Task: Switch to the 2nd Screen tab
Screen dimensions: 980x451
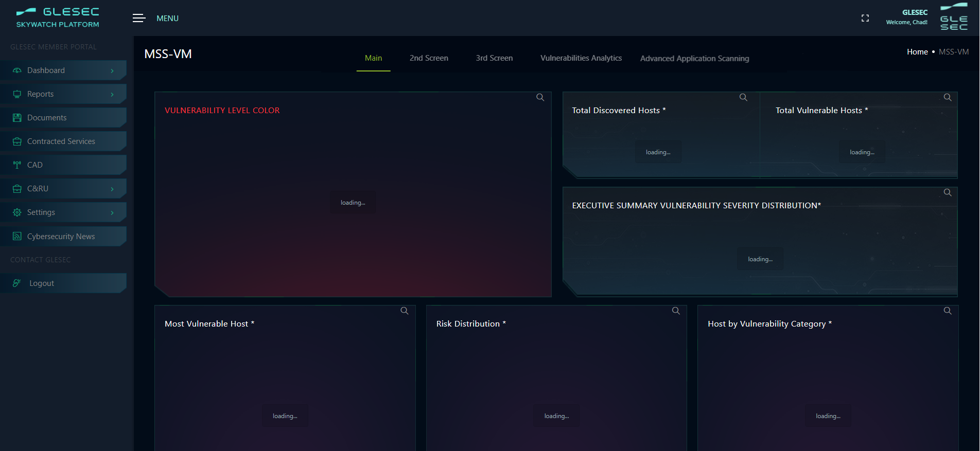Action: (x=429, y=58)
